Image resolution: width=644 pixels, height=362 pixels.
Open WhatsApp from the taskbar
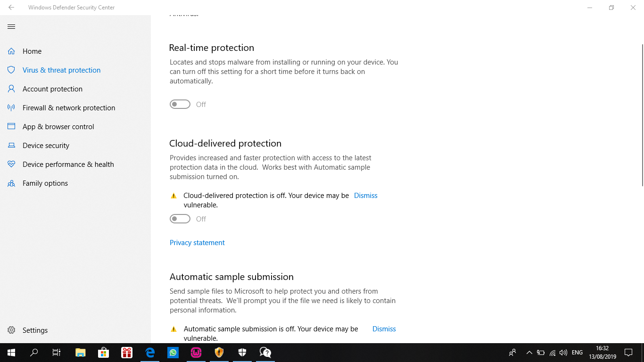(173, 353)
